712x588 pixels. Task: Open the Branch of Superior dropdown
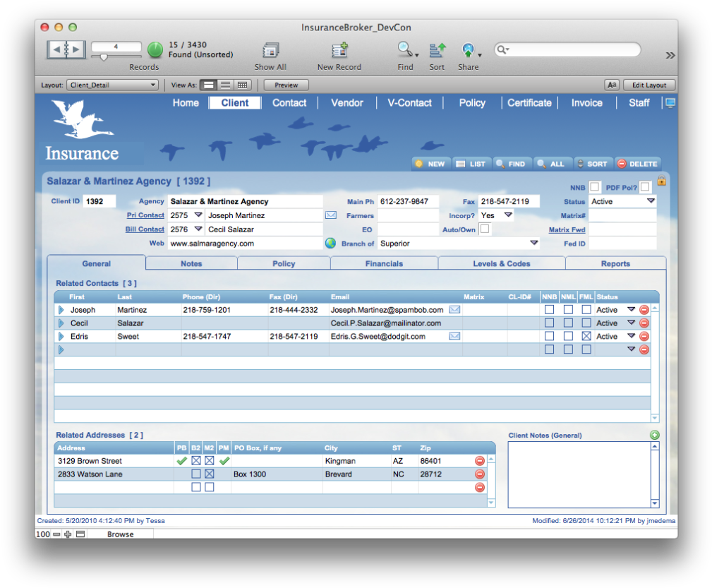534,243
